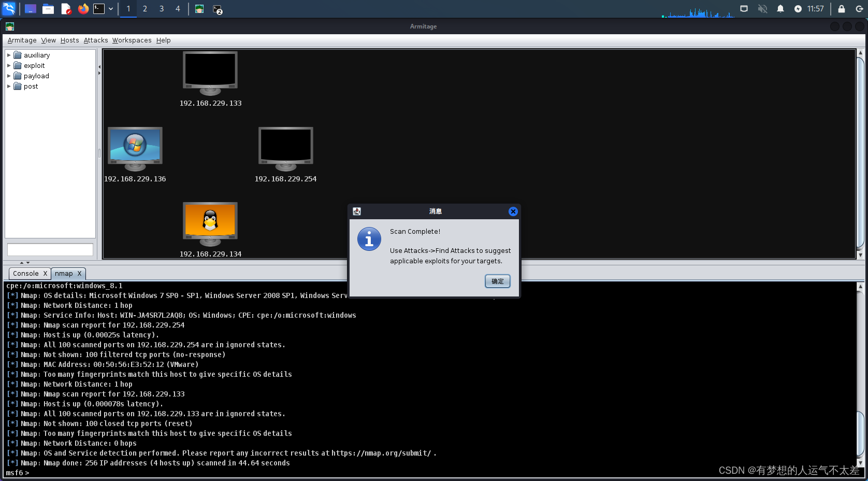Expand the exploit module tree
This screenshot has width=868, height=481.
tap(9, 65)
